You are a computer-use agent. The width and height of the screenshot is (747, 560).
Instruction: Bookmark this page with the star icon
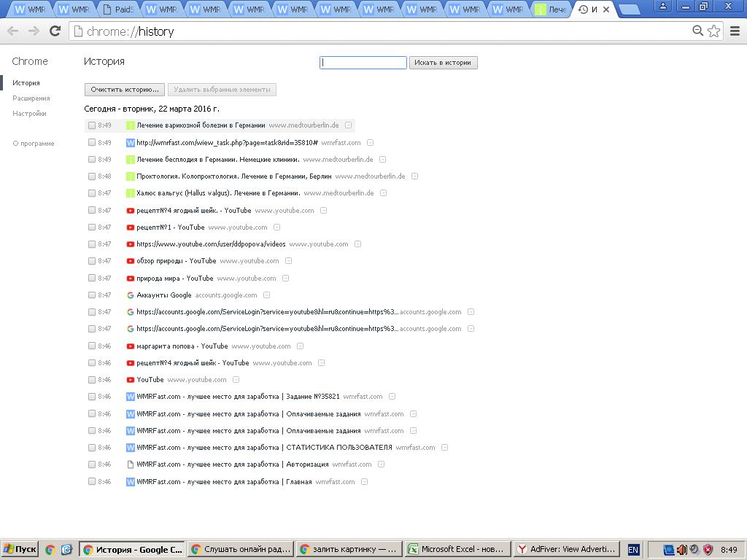(713, 31)
